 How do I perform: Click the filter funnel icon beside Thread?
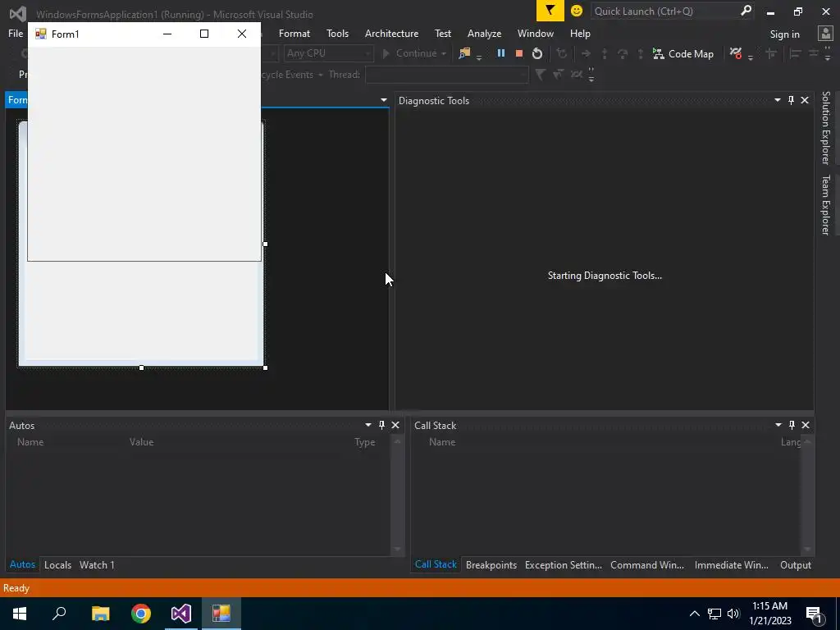(540, 75)
